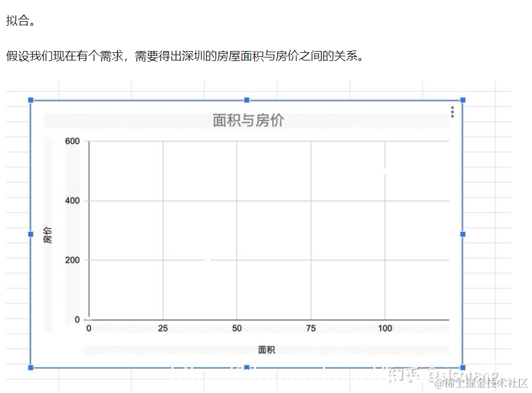Click the x-axis tick label '25'
This screenshot has height=393, width=532.
[x=162, y=328]
